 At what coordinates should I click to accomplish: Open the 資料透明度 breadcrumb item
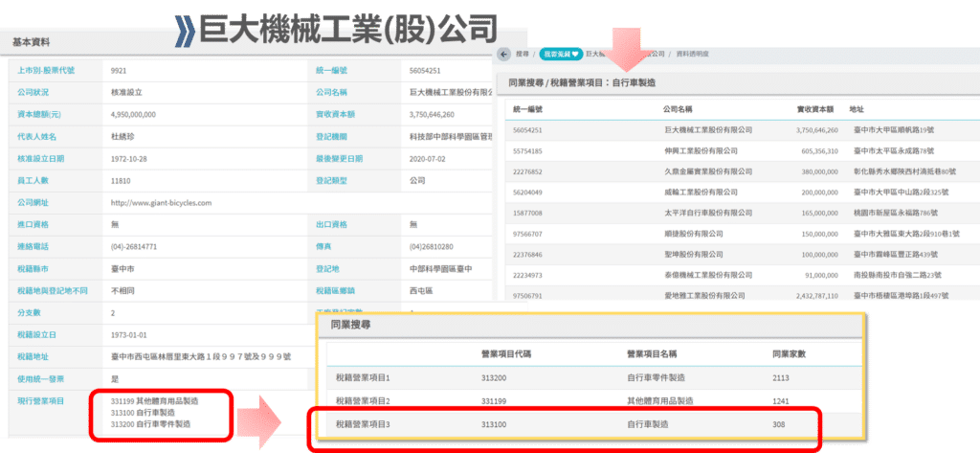coord(694,56)
